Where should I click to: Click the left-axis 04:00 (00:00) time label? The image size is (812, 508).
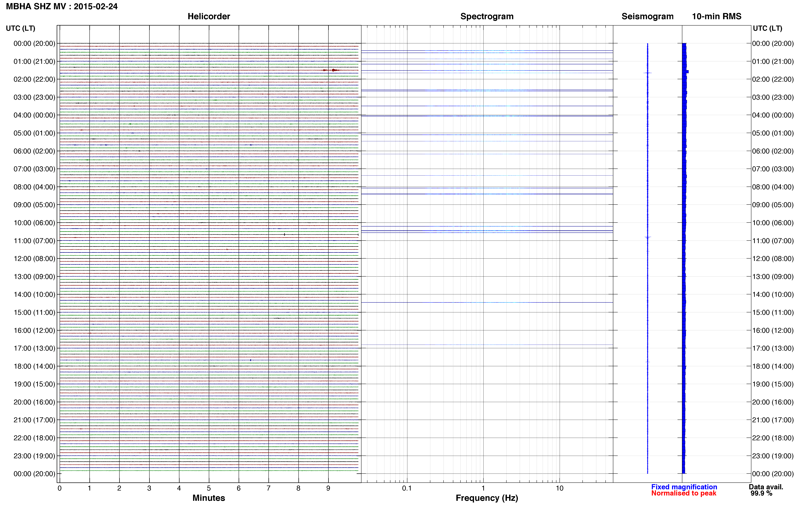click(x=34, y=115)
